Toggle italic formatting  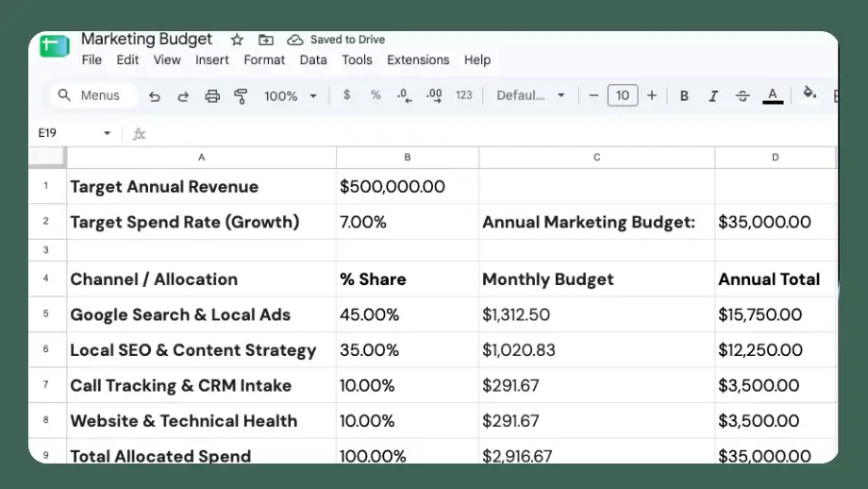pos(713,95)
